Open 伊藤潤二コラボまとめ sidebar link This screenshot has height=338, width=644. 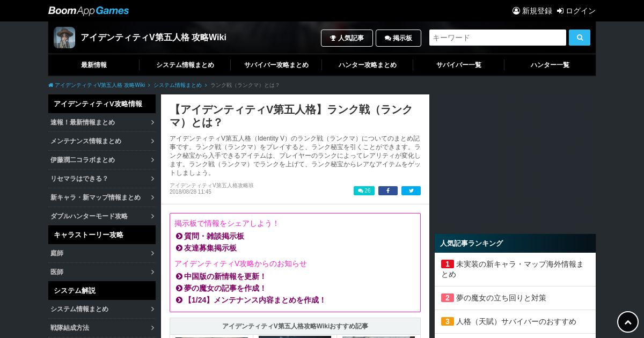(102, 160)
